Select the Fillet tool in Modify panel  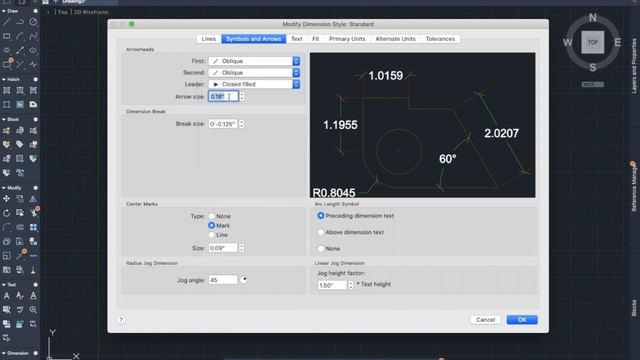[x=7, y=227]
